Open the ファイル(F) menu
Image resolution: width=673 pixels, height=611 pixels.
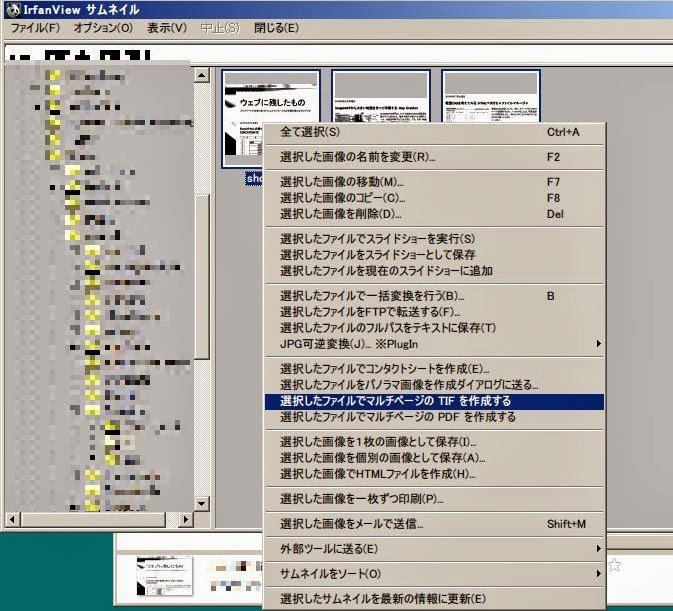click(x=35, y=28)
